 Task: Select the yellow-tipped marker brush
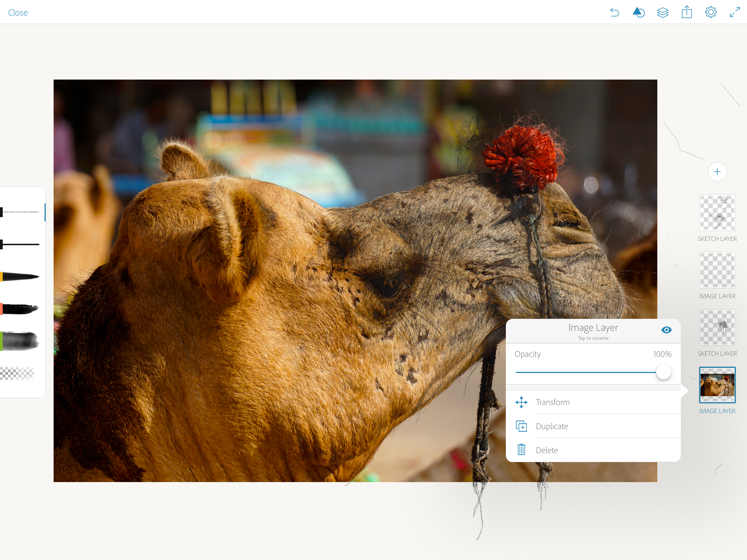click(20, 277)
